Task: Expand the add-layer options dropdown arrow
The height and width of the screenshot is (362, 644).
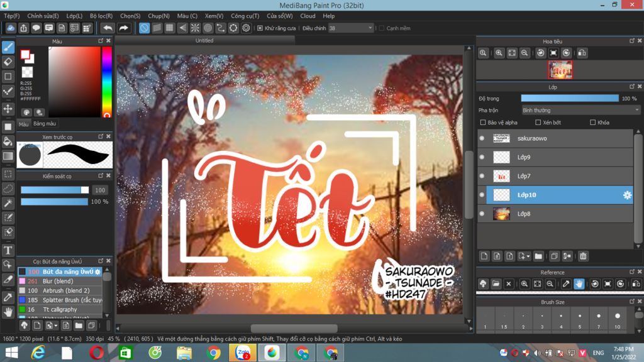Action: 528,256
